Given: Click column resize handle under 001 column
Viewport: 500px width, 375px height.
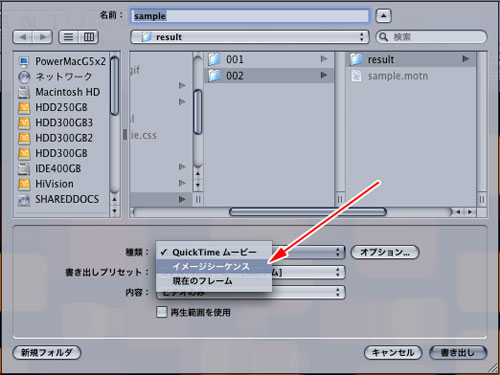Looking at the screenshot, I should (x=340, y=199).
